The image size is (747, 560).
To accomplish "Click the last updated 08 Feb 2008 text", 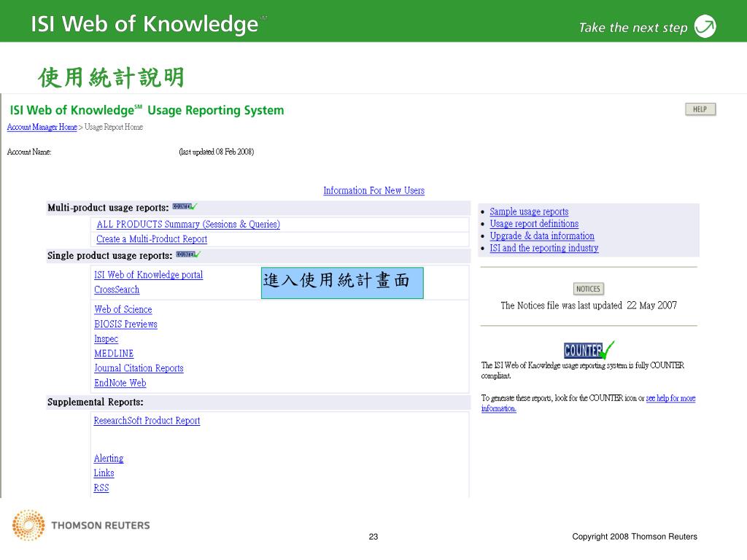I will point(216,152).
